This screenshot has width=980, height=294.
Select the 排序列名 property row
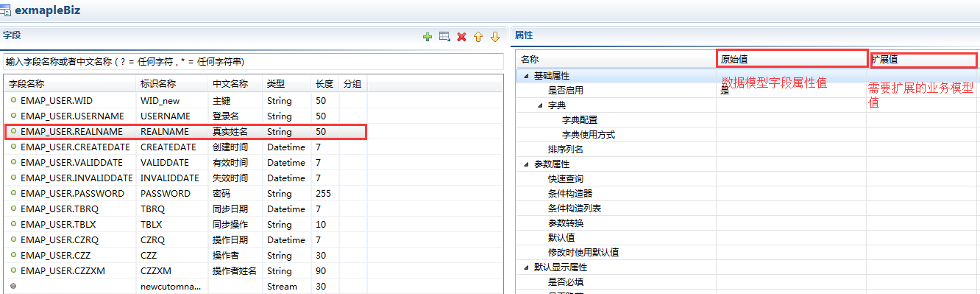pyautogui.click(x=748, y=149)
